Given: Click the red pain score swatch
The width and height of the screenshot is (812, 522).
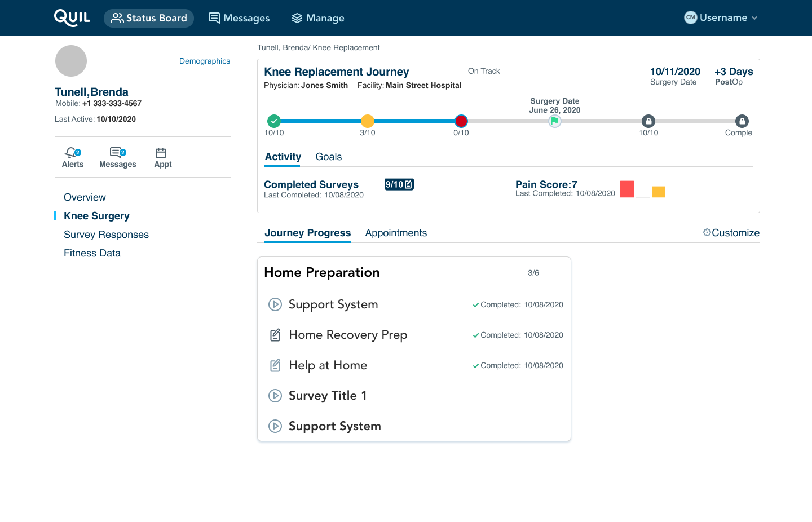Looking at the screenshot, I should pos(627,189).
